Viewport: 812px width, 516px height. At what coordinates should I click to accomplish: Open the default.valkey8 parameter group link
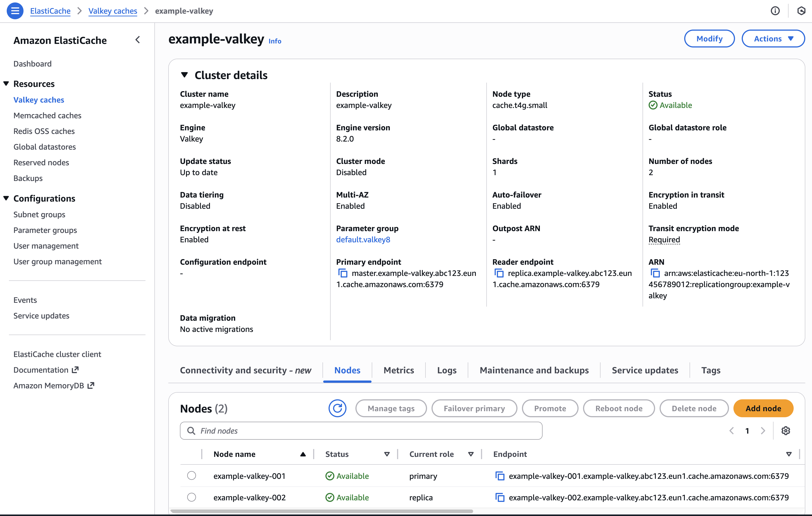pos(363,240)
